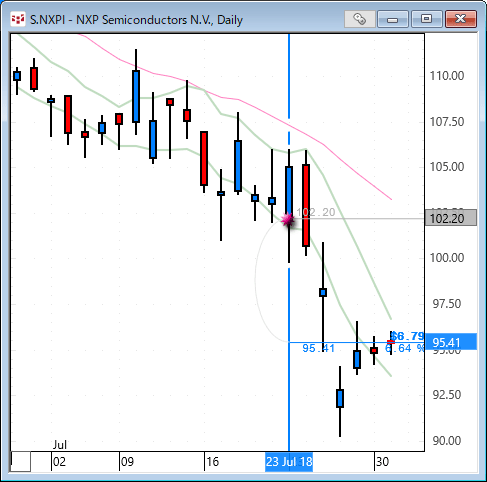Select the gray 102.20 price axis tag
The width and height of the screenshot is (487, 482).
click(451, 218)
